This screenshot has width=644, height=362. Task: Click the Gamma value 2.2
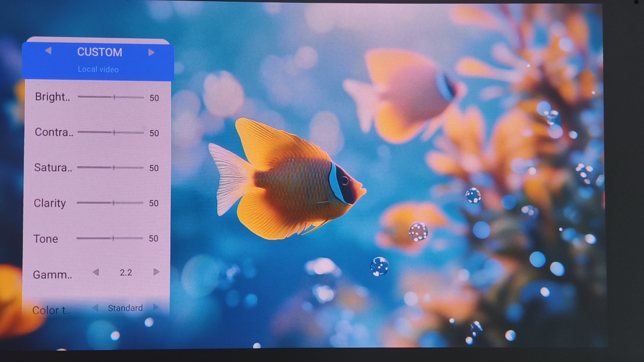[126, 273]
